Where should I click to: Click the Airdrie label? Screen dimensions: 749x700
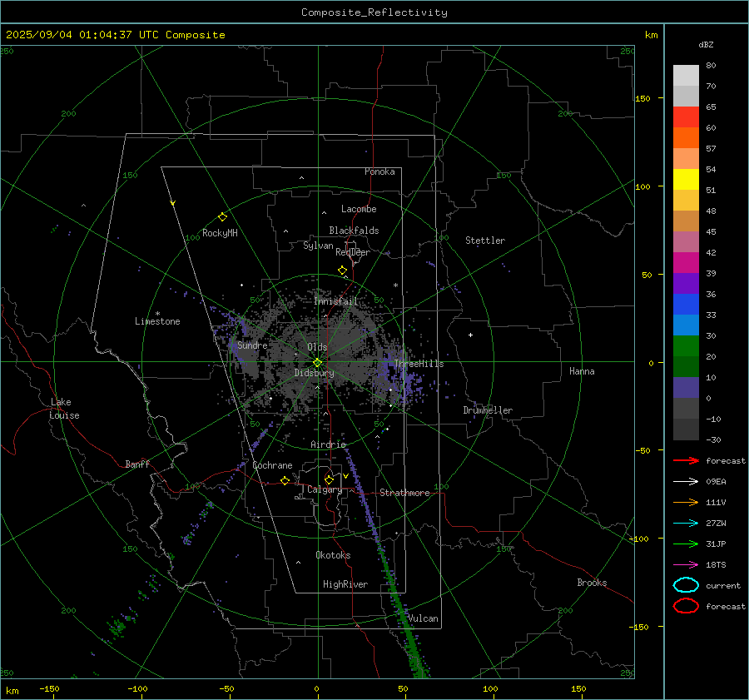(328, 444)
